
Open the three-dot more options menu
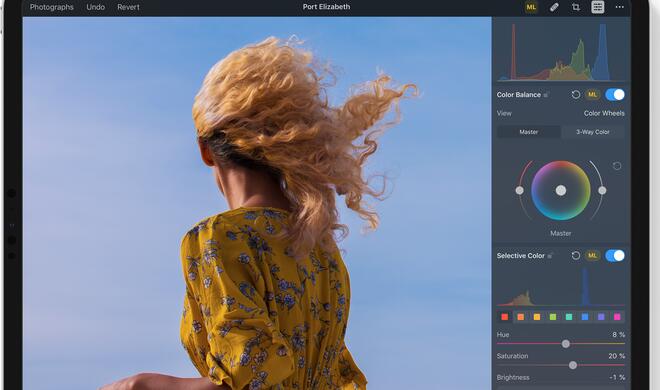[x=620, y=7]
